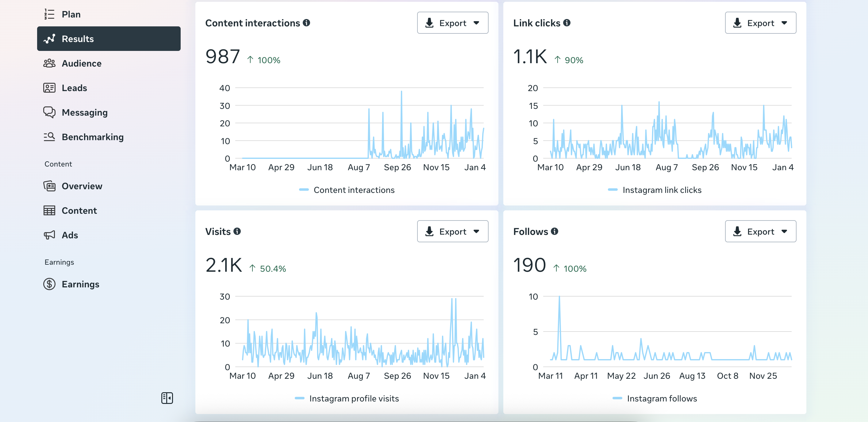Viewport: 868px width, 422px height.
Task: Click the Messaging chat bubble icon
Action: (49, 112)
